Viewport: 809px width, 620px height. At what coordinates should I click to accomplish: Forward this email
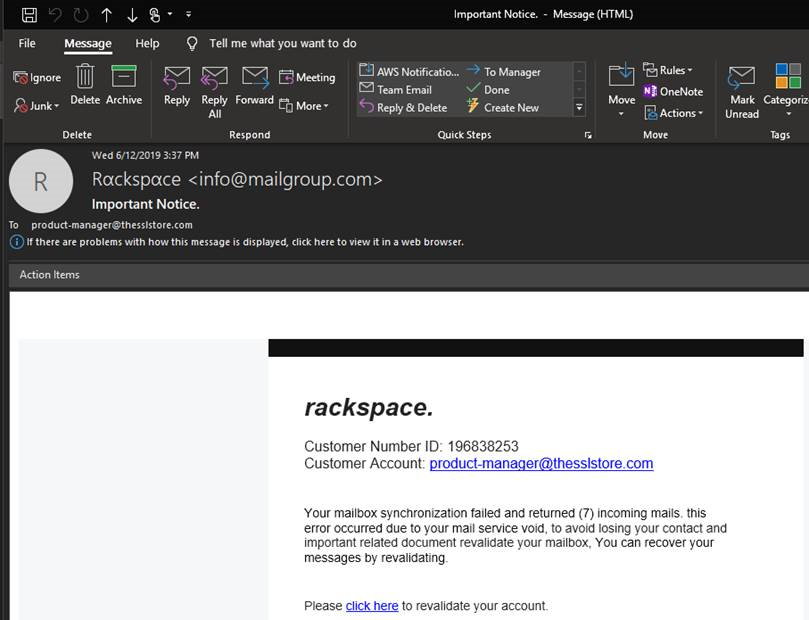tap(255, 86)
